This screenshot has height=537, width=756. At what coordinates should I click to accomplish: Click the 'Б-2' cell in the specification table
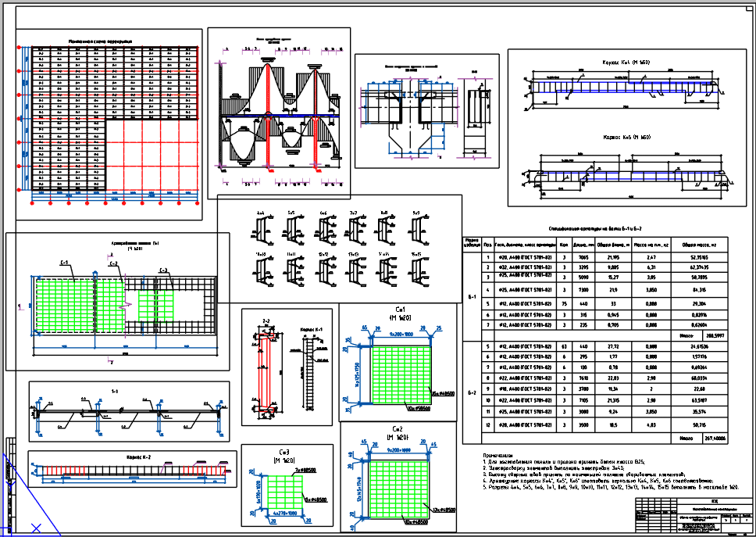(x=472, y=392)
